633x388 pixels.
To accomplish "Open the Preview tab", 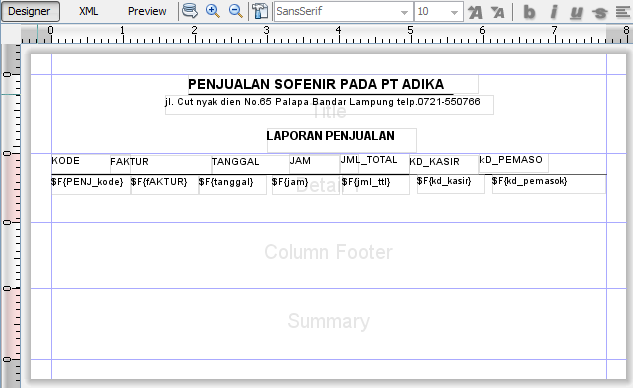I will coord(147,11).
